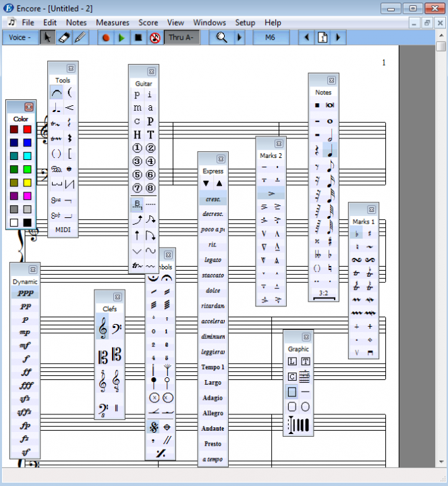The height and width of the screenshot is (486, 448).
Task: Choose the a tempo expression
Action: pos(213,459)
